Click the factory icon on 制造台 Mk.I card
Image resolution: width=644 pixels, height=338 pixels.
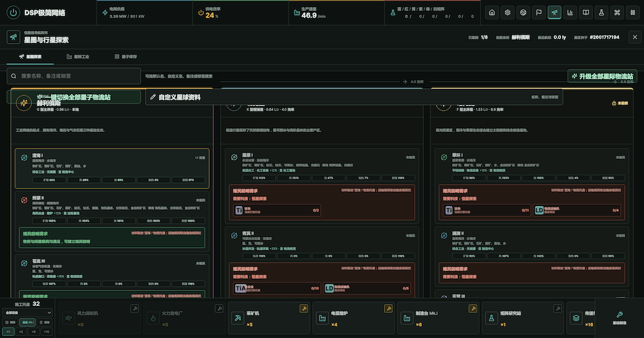406,318
